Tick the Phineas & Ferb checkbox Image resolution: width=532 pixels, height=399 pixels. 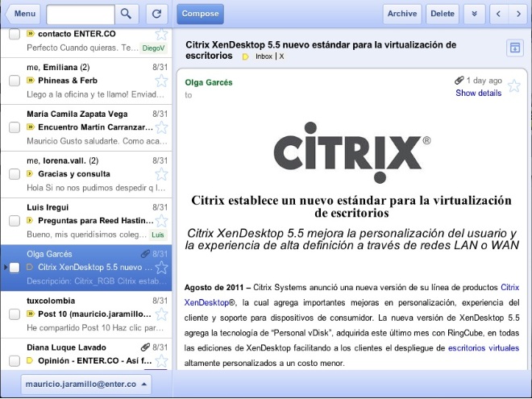tap(15, 81)
